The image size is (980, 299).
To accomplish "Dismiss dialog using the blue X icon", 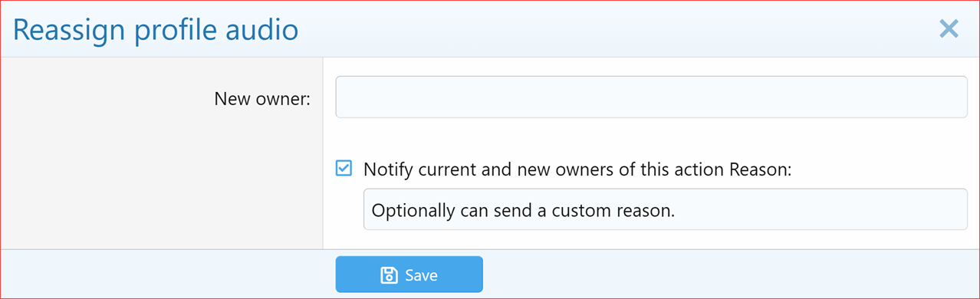I will pos(949,29).
